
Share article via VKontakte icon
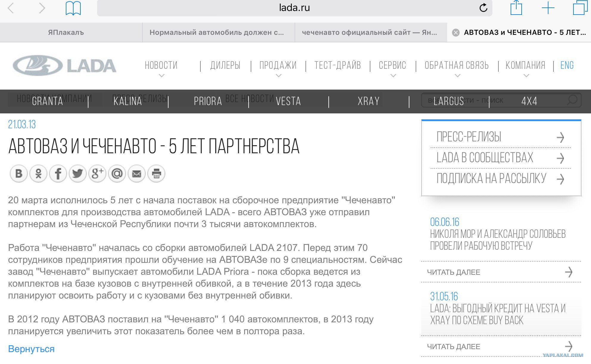pyautogui.click(x=19, y=174)
